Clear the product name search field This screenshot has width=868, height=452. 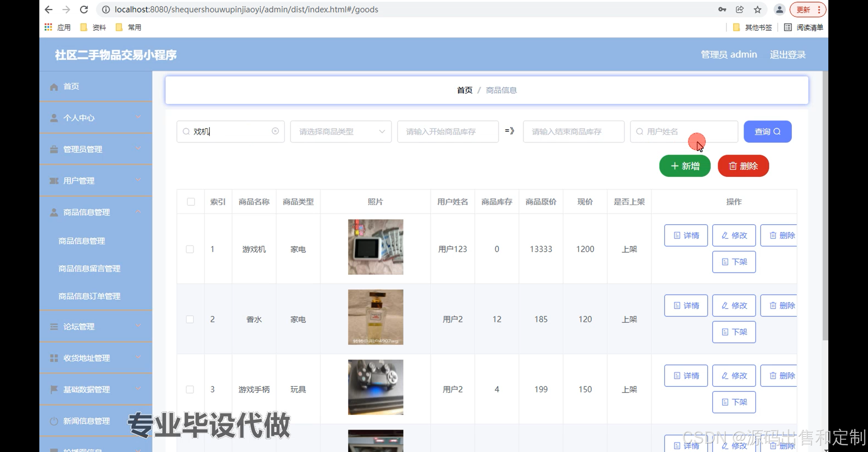275,131
